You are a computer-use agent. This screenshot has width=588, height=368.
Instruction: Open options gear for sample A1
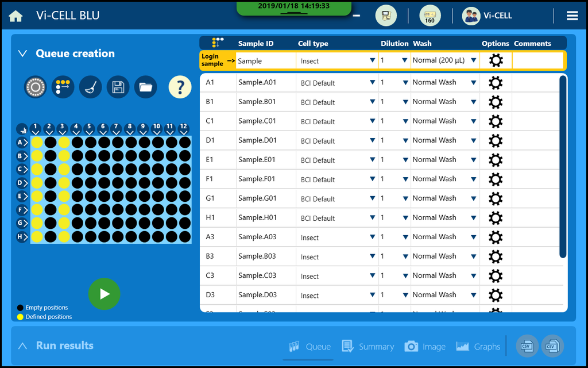495,83
